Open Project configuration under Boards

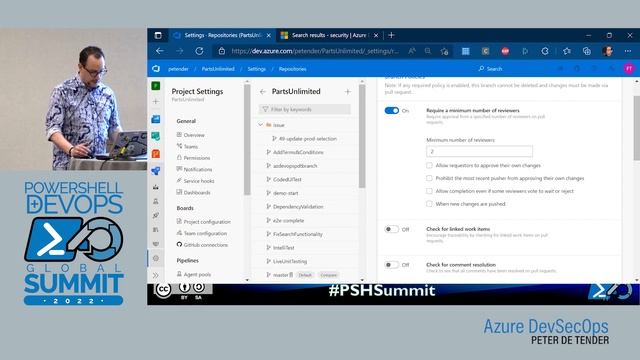tap(207, 222)
